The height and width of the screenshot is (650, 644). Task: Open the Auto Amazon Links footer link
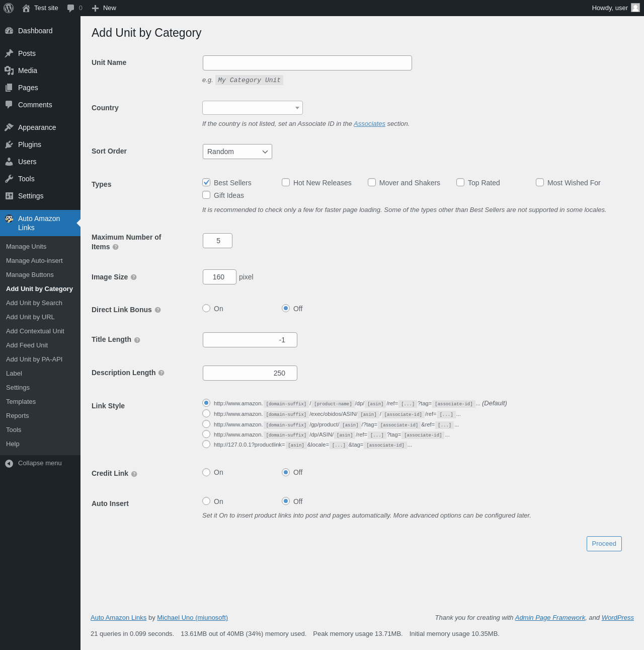click(118, 618)
